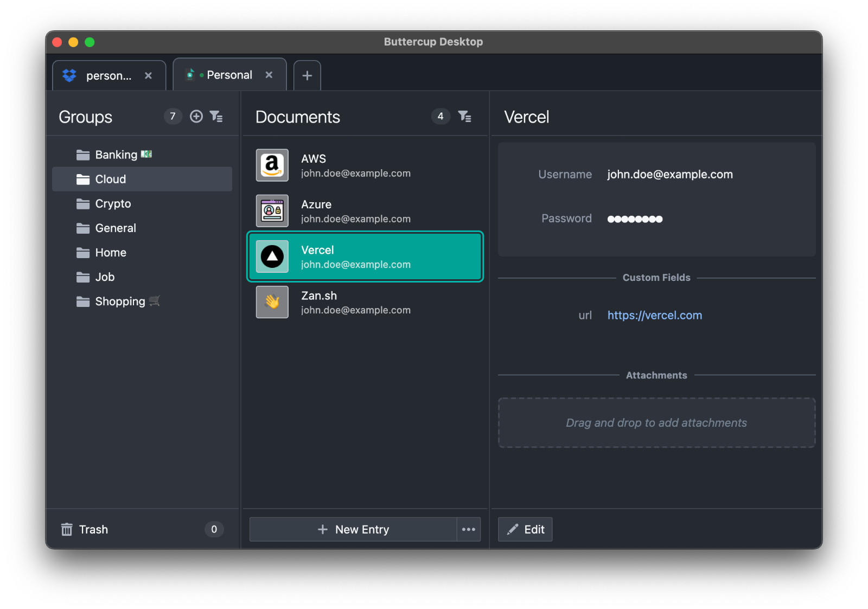The width and height of the screenshot is (868, 609).
Task: Click the Banking folder icon
Action: click(83, 155)
